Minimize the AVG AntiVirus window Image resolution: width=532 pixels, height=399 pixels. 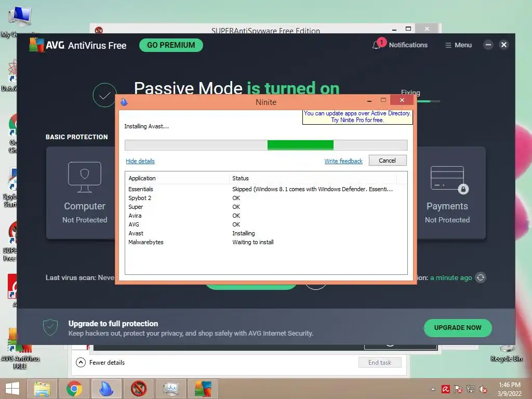[x=488, y=45]
